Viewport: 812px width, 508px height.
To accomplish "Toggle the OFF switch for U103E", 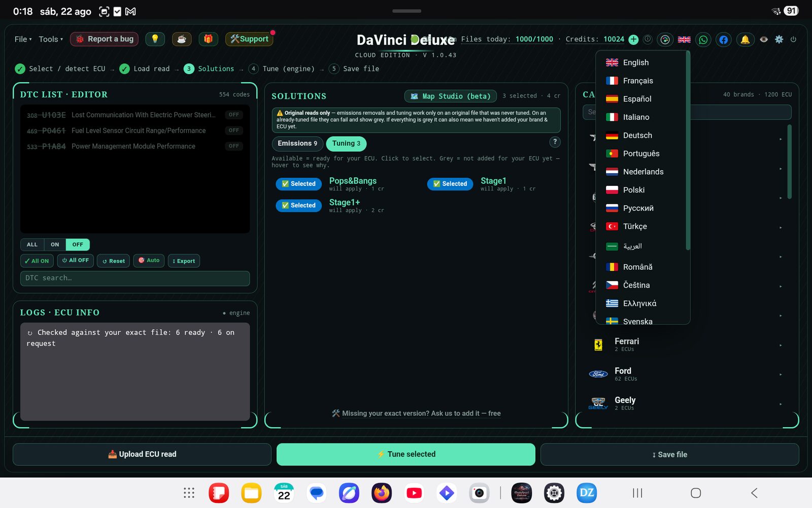I will (234, 115).
